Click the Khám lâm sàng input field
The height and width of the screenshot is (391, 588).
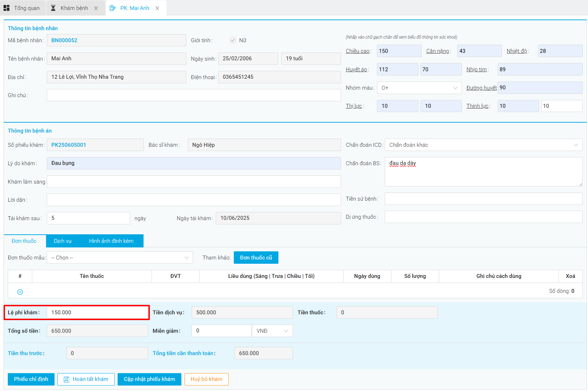point(194,182)
